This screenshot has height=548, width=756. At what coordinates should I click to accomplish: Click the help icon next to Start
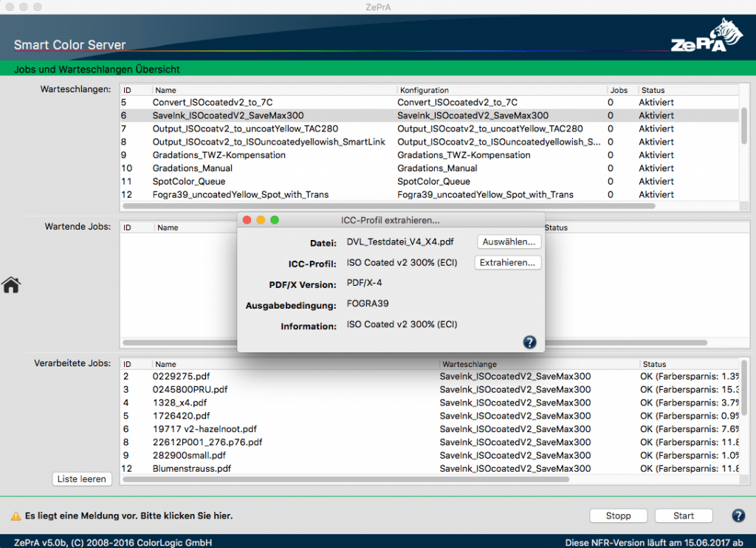pyautogui.click(x=738, y=516)
